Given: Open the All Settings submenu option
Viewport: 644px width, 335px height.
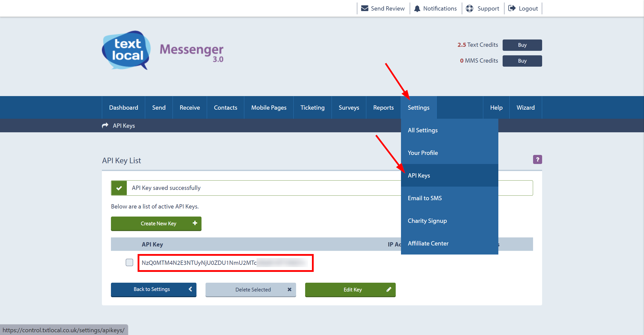Looking at the screenshot, I should click(x=423, y=130).
